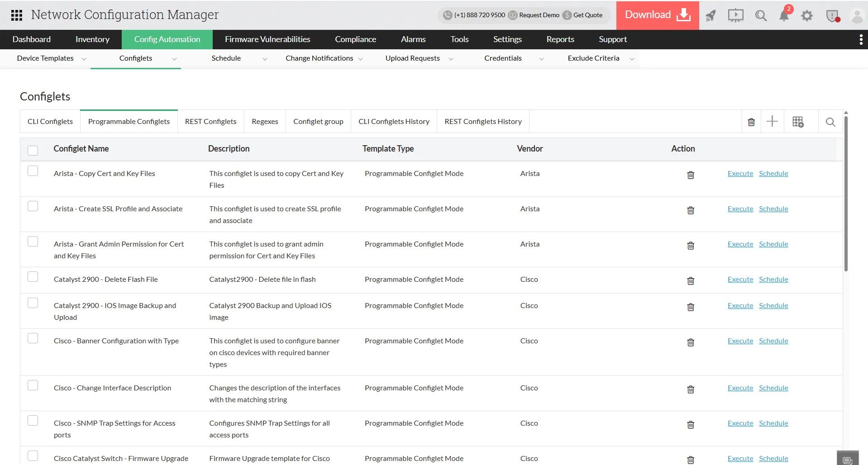Click the add new configlet plus icon
Screen dimensions: 868x465
pos(772,121)
